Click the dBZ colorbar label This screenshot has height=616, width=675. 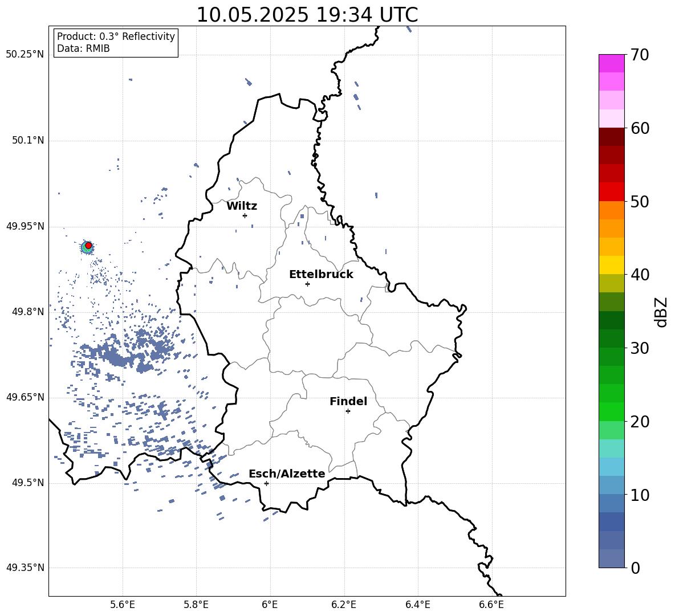click(x=662, y=312)
